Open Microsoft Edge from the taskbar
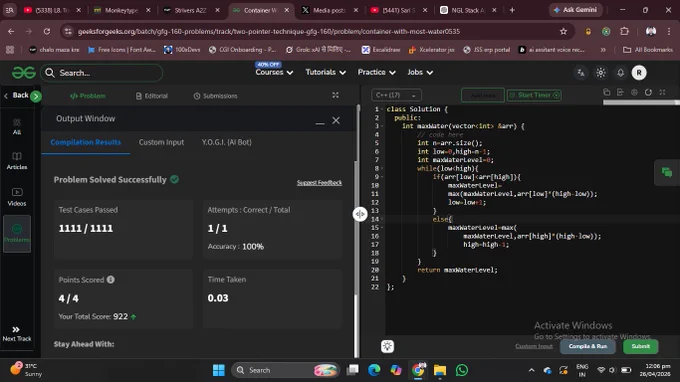 coord(374,370)
